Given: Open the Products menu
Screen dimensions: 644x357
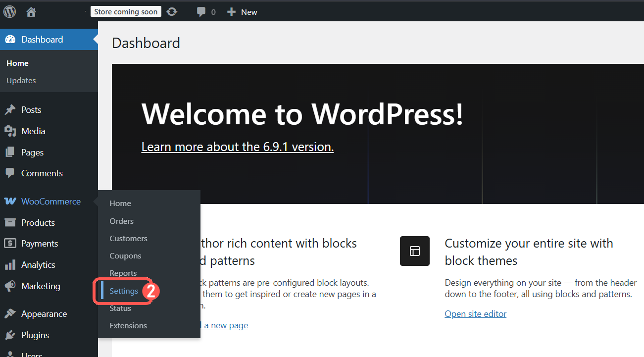Looking at the screenshot, I should [38, 223].
